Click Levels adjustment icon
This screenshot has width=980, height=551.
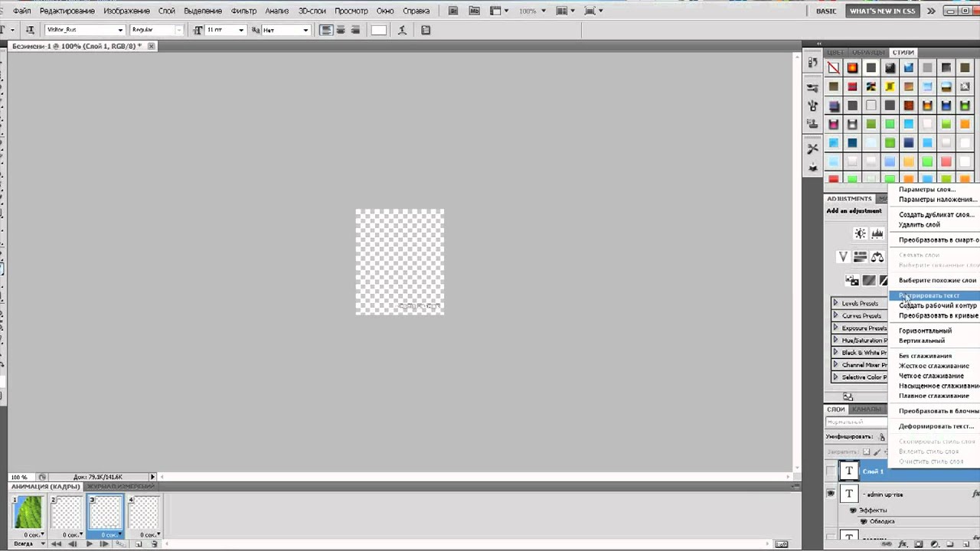(x=877, y=233)
